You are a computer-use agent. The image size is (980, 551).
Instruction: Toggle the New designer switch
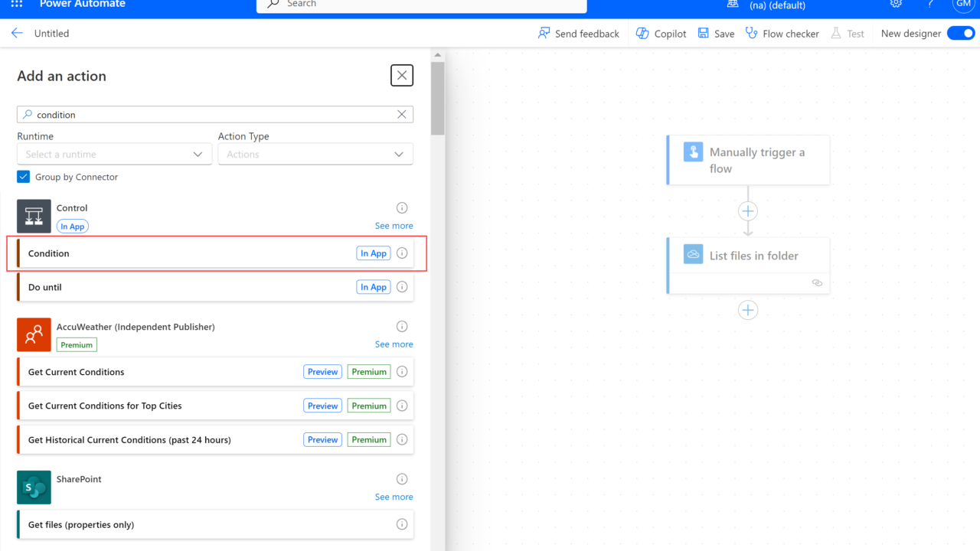click(961, 33)
